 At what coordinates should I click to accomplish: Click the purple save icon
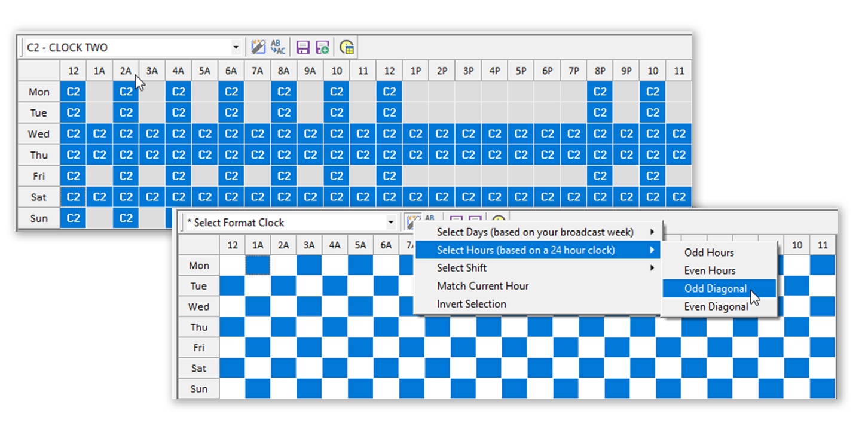point(303,47)
